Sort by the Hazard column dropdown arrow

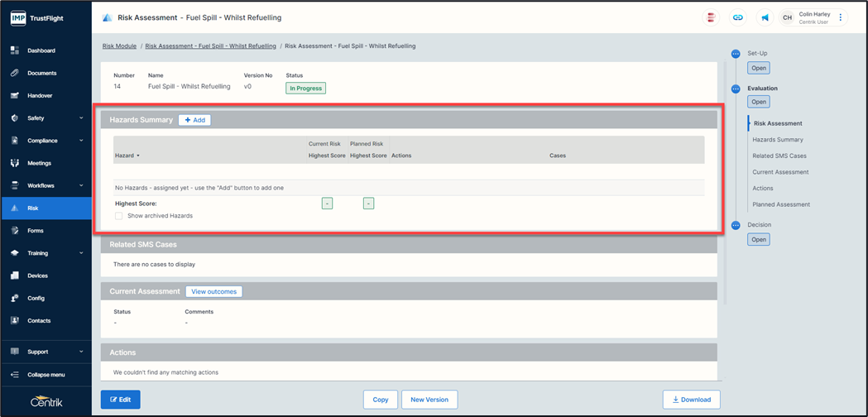pos(138,156)
